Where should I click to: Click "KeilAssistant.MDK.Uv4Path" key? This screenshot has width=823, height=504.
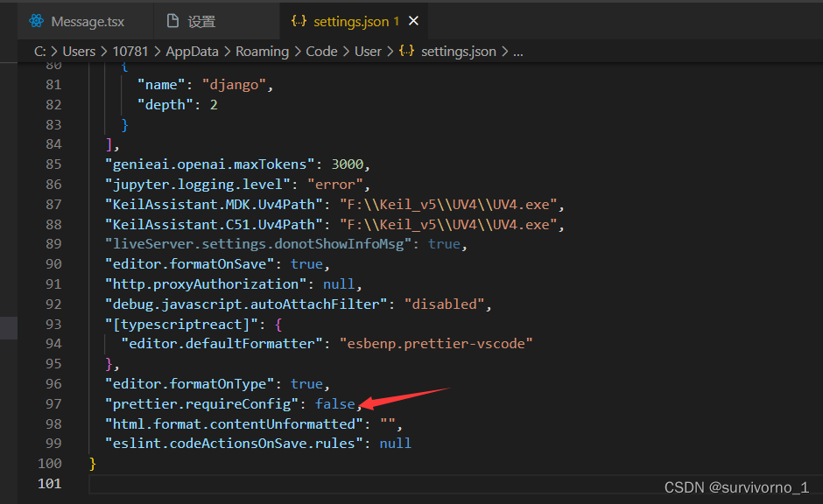click(214, 205)
